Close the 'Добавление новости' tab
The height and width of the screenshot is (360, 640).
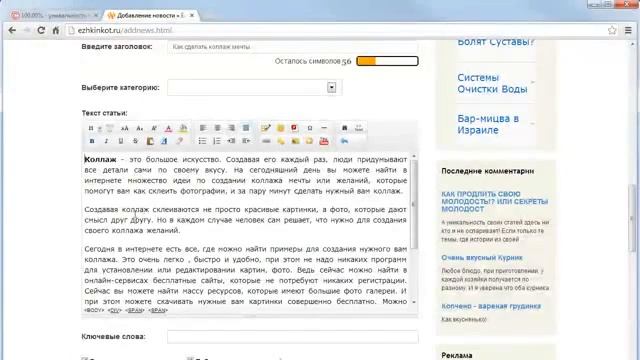click(192, 16)
